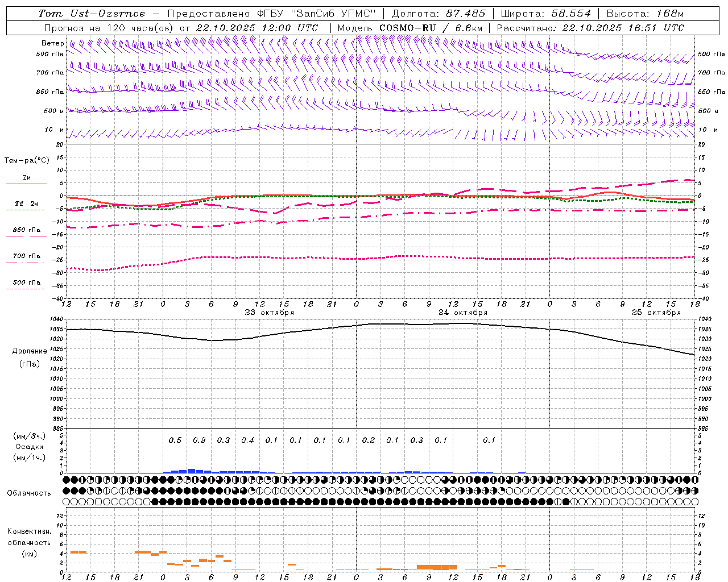Click the Конвективн. convective cloud label
728x582 pixels.
point(29,531)
